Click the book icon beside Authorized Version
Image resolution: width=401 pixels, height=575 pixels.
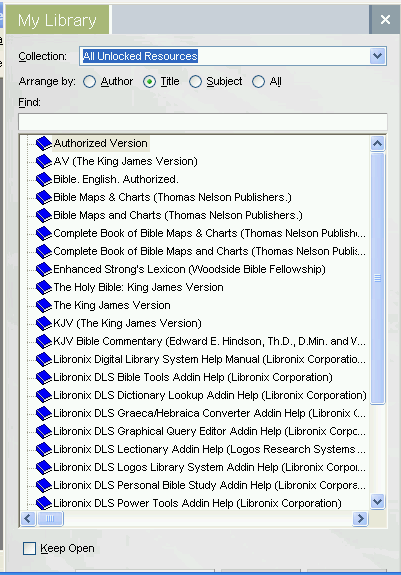tap(44, 143)
